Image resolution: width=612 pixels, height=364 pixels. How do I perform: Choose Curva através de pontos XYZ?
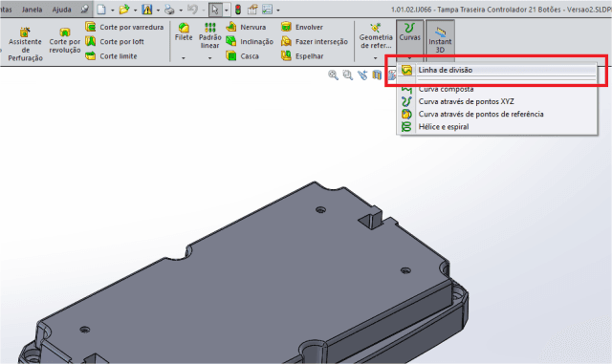click(497, 101)
